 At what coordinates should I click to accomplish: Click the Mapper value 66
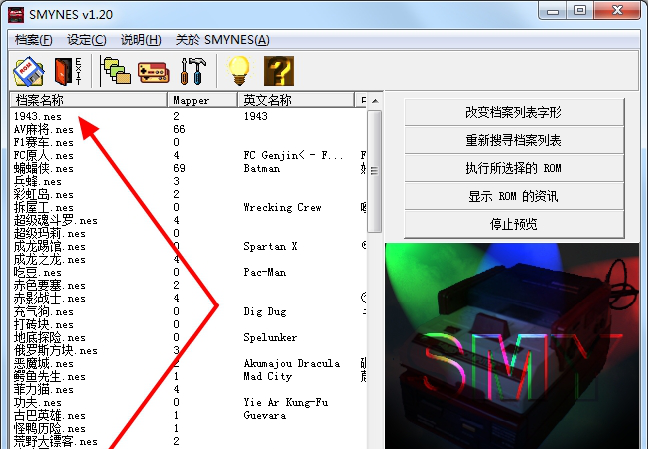179,129
